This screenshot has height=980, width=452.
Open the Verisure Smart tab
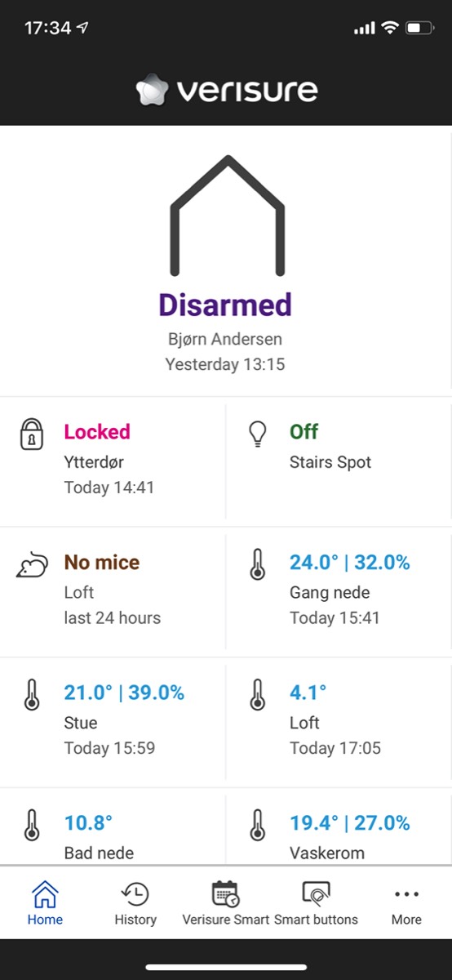[226, 903]
